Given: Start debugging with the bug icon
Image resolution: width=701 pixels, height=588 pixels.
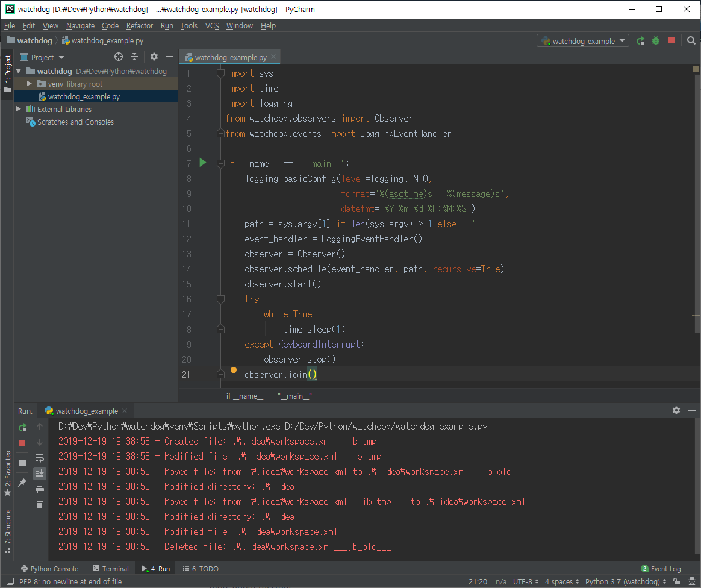Looking at the screenshot, I should [x=655, y=41].
